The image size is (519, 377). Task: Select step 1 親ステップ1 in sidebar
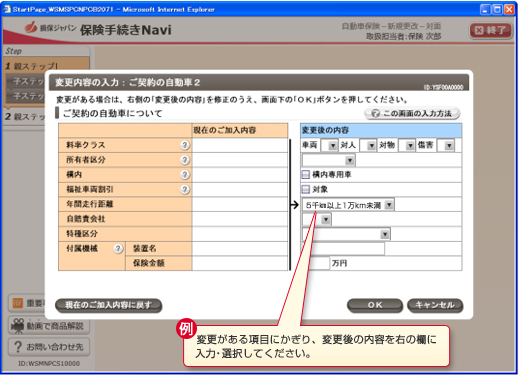click(47, 66)
